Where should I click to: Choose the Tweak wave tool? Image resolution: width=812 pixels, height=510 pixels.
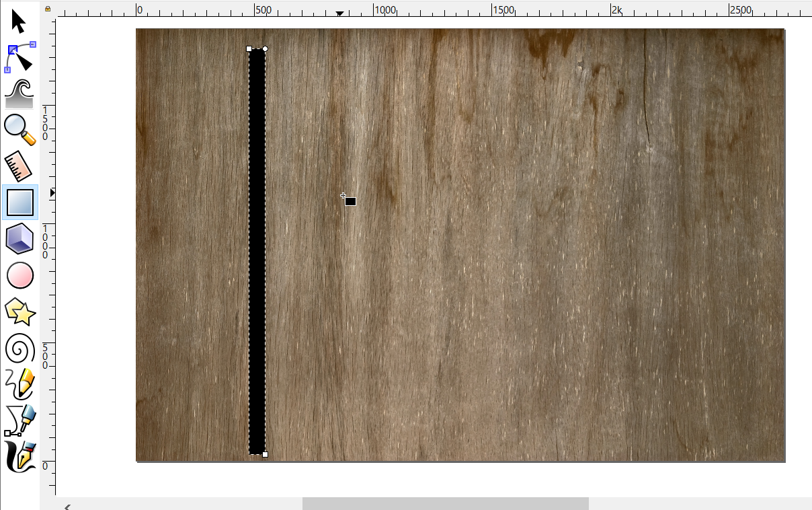click(19, 94)
